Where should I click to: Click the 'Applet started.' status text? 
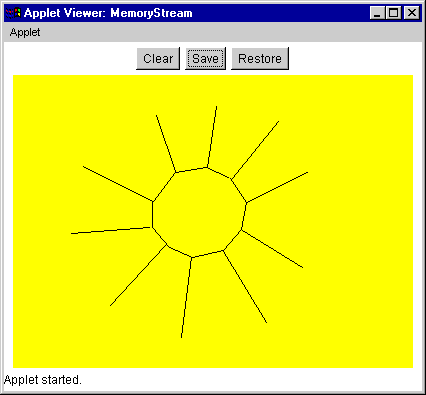pyautogui.click(x=43, y=380)
